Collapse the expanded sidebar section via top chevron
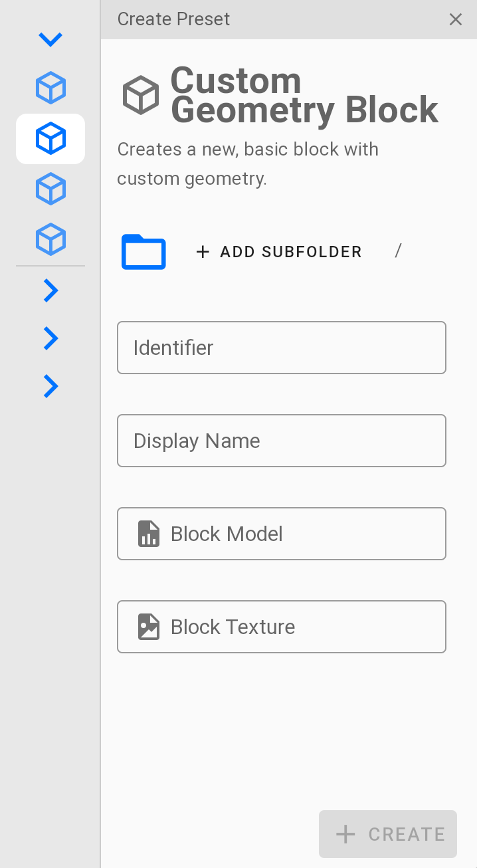The width and height of the screenshot is (477, 868). point(50,39)
